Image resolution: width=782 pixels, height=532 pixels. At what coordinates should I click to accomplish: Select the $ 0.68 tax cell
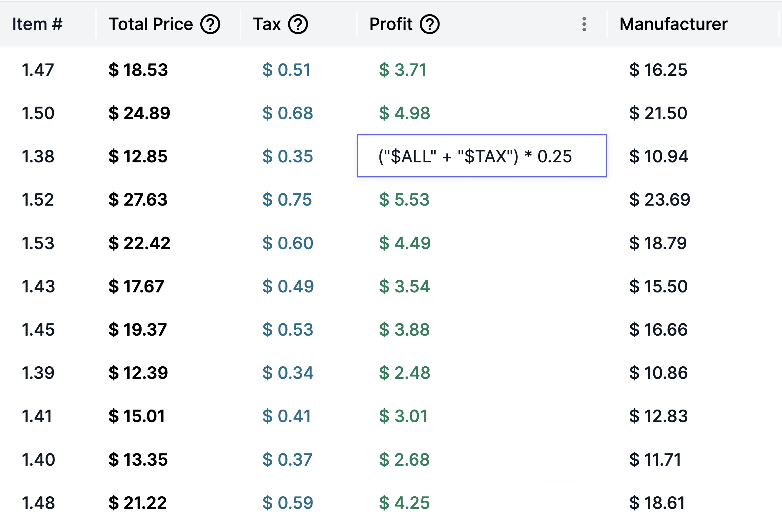pyautogui.click(x=287, y=113)
